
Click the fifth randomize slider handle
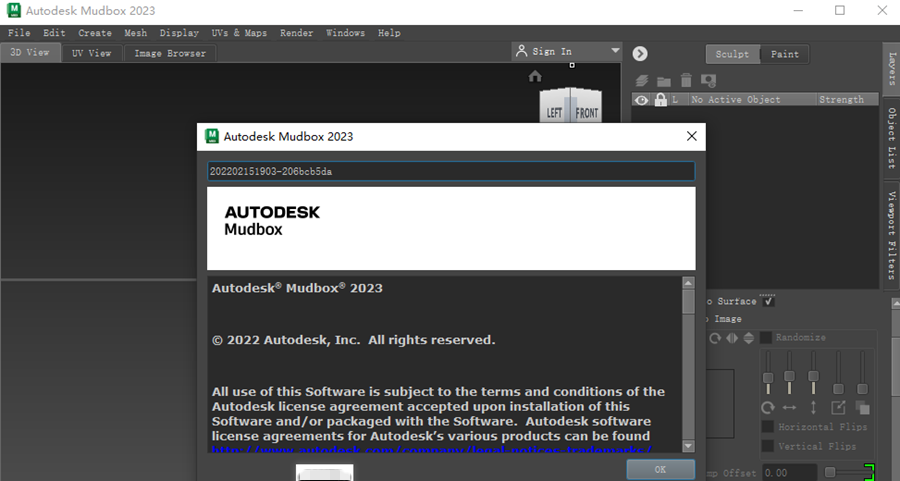tap(862, 389)
